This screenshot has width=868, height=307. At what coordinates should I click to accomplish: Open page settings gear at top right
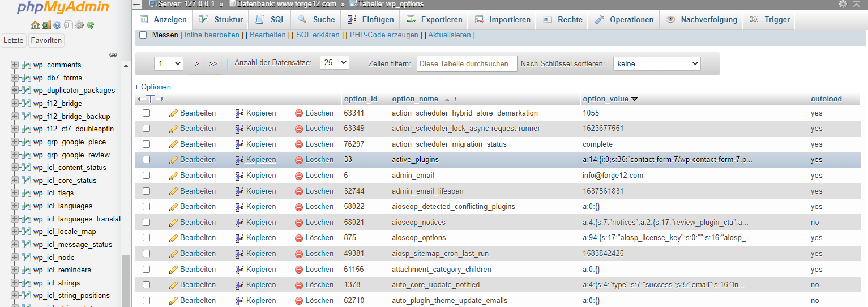[843, 4]
